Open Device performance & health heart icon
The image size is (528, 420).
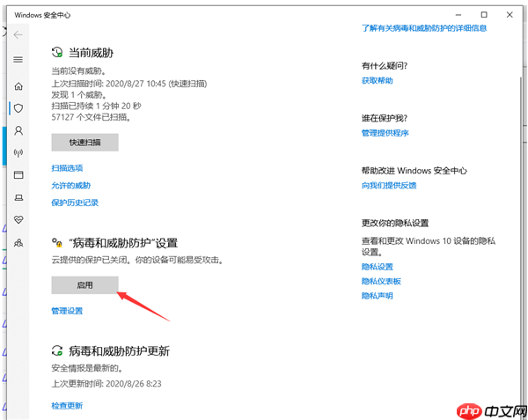point(18,219)
